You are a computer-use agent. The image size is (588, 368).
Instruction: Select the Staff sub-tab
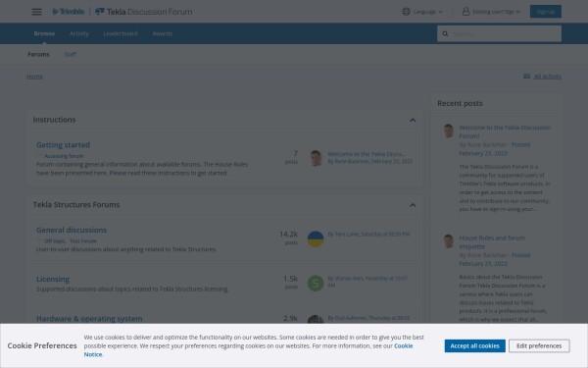pyautogui.click(x=71, y=54)
